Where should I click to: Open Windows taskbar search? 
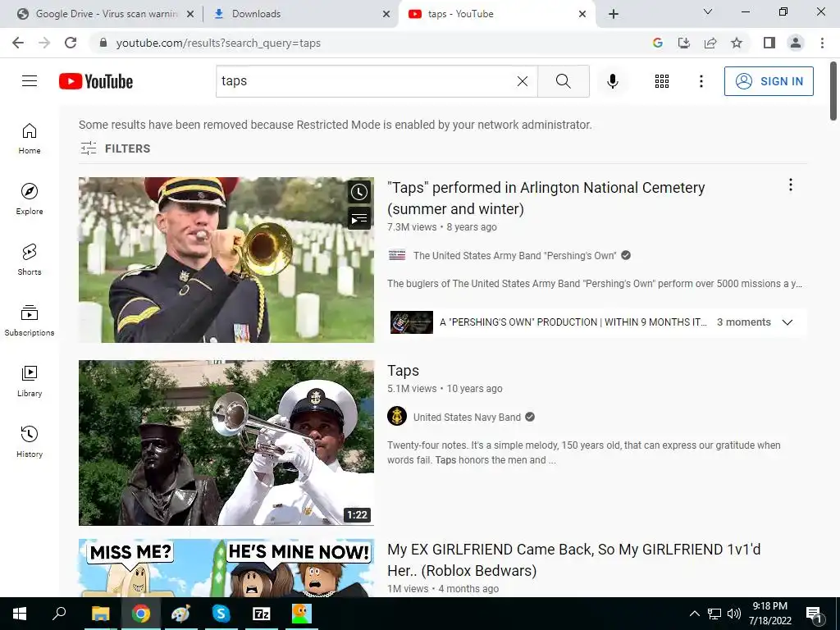click(x=59, y=614)
